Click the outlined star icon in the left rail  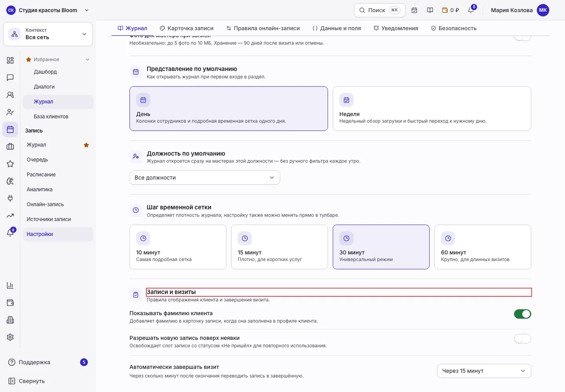coord(10,164)
